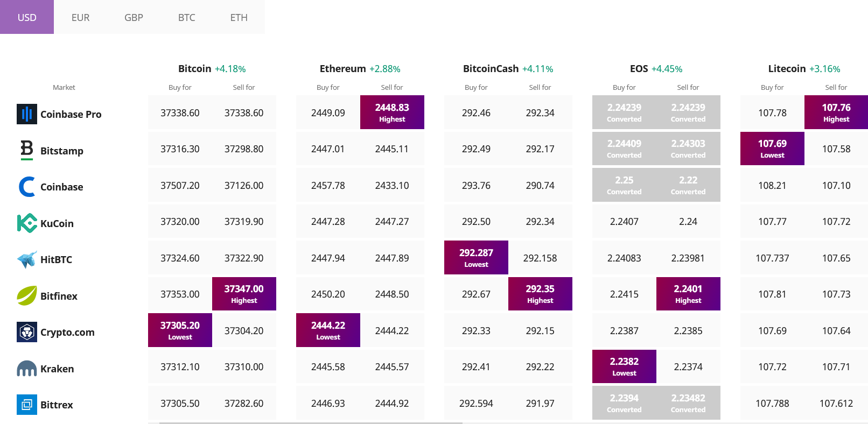The width and height of the screenshot is (868, 424).
Task: Click Bittrex Bitcoin sell price 37282.60
Action: (x=244, y=403)
